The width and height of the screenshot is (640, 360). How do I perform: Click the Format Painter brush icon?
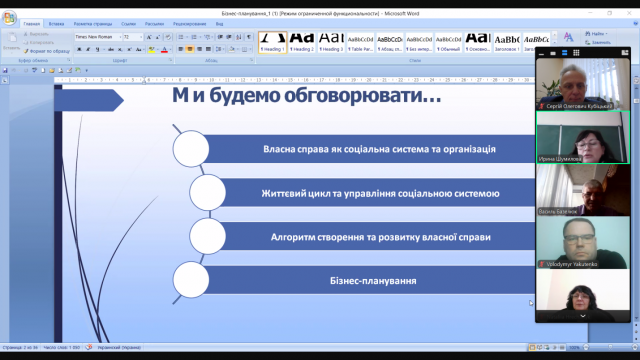click(26, 51)
